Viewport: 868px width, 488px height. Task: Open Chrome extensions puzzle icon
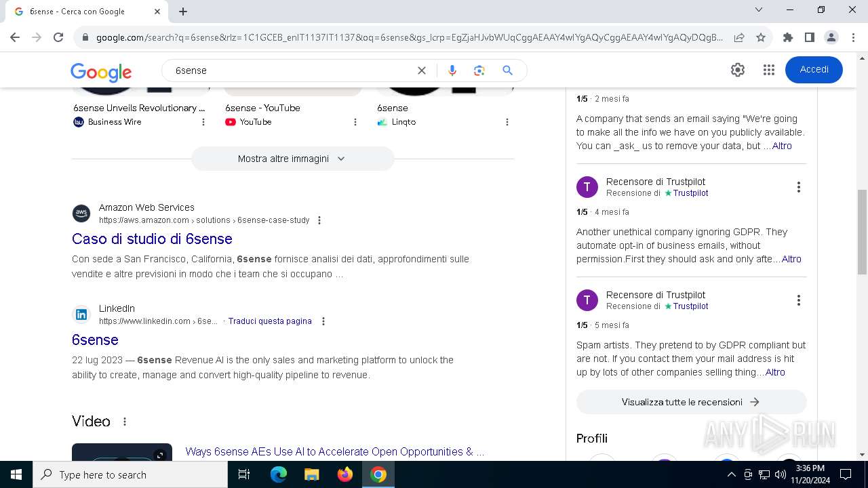(788, 37)
